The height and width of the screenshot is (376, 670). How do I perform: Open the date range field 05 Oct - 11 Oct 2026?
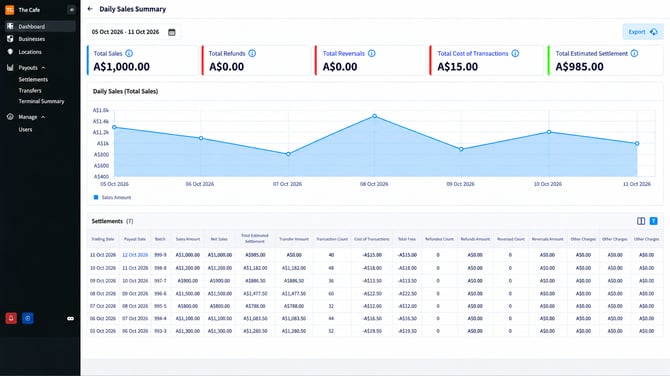click(x=134, y=32)
